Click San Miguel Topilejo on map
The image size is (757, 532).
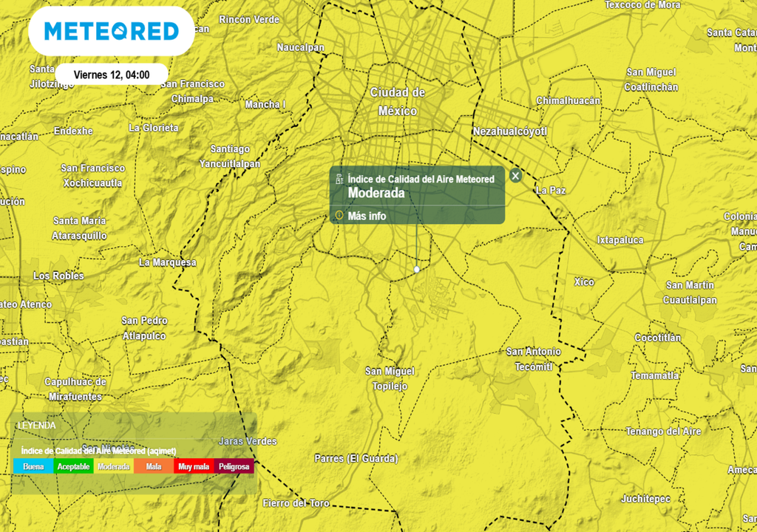pos(390,378)
